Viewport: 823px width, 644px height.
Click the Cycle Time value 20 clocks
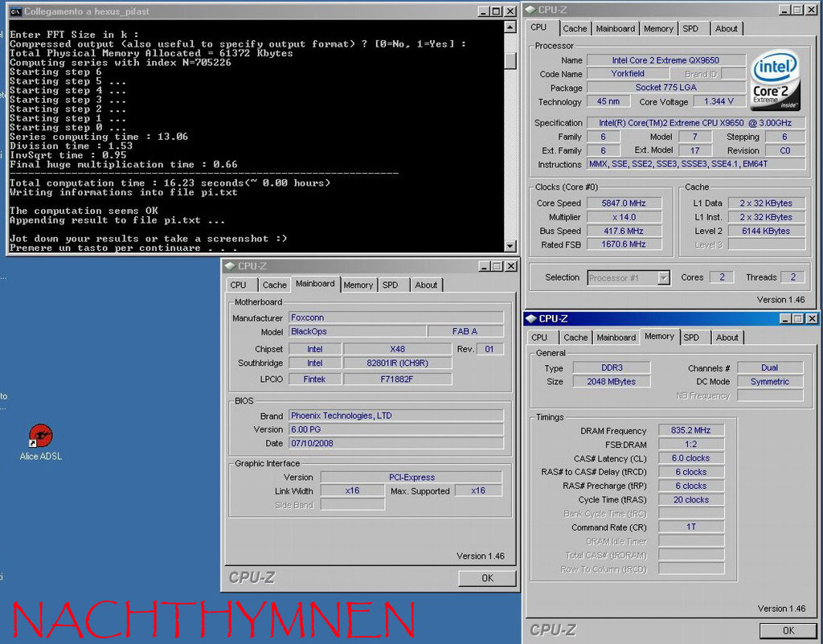pos(690,499)
